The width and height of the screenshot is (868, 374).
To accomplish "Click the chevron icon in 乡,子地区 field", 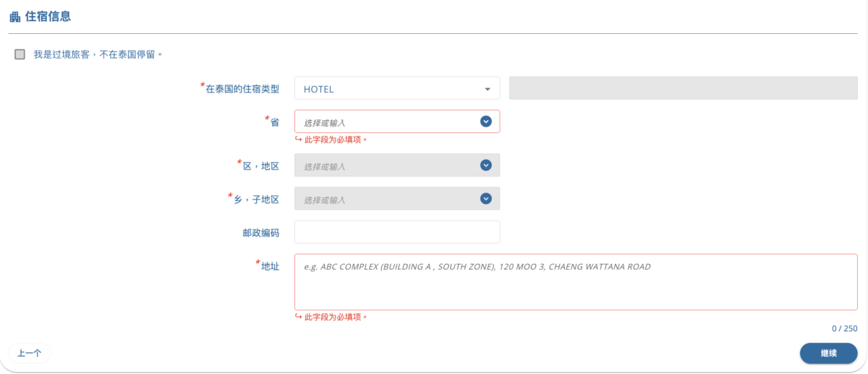I will point(486,198).
